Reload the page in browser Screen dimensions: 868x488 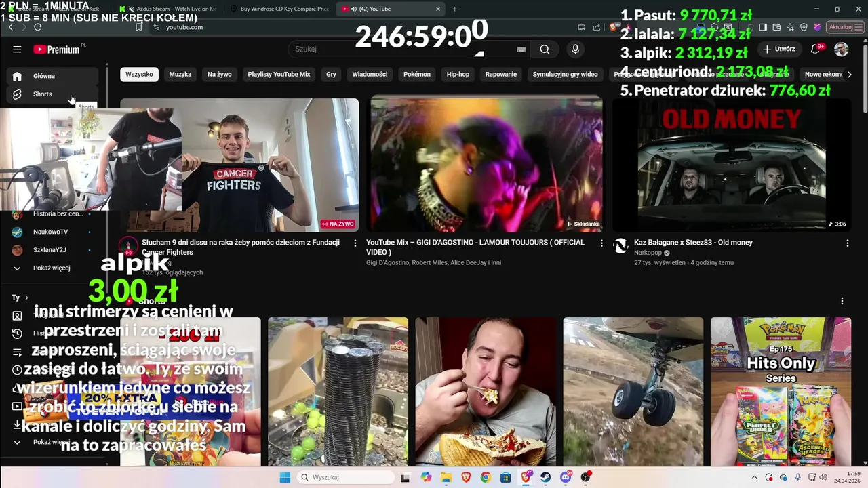coord(38,27)
